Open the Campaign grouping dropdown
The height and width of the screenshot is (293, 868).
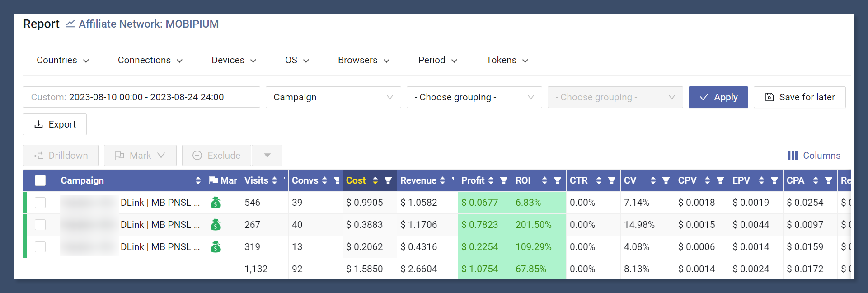point(333,97)
